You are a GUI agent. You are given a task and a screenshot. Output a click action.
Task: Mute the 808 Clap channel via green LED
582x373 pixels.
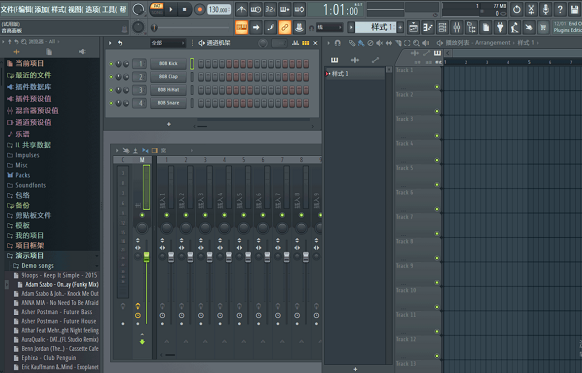coord(111,77)
